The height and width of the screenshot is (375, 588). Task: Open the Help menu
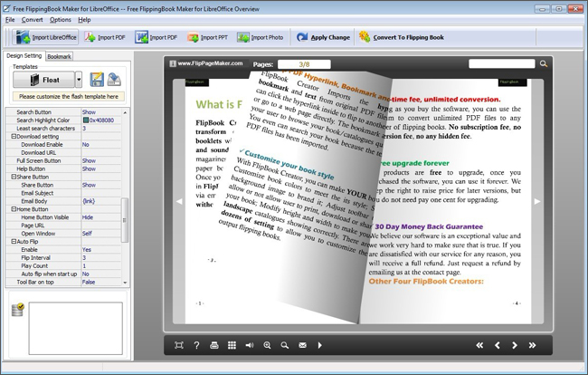click(x=84, y=20)
